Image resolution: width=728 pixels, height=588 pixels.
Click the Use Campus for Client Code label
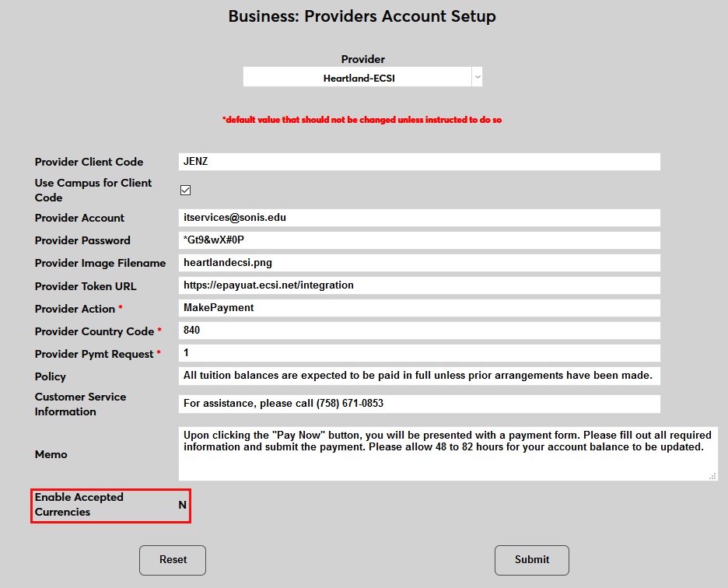point(93,190)
